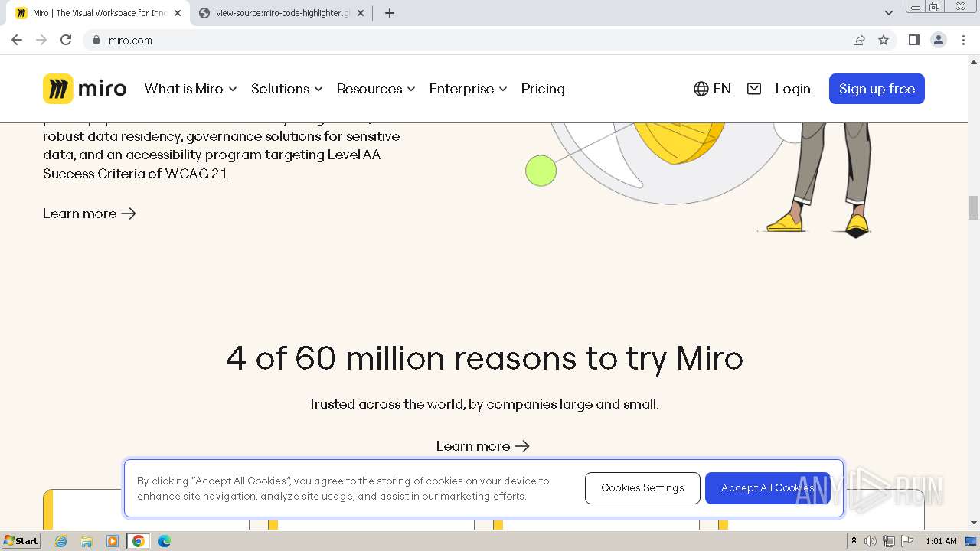The width and height of the screenshot is (980, 551).
Task: Click the network tray icon
Action: click(x=889, y=541)
